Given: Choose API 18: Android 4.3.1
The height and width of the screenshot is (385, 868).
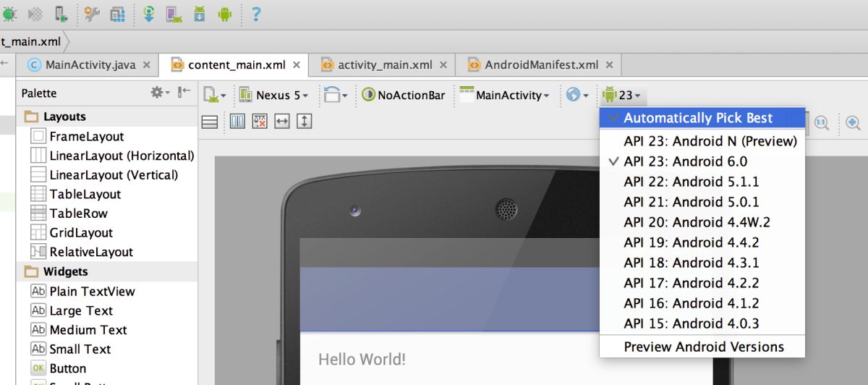Looking at the screenshot, I should 702,263.
